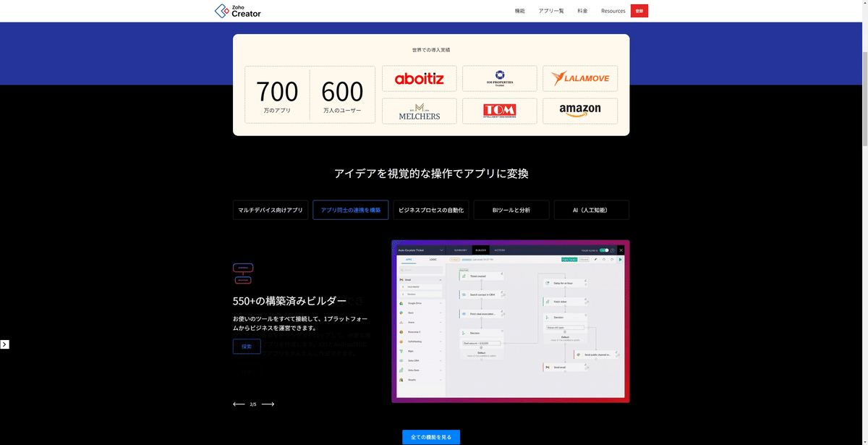Toggle the flow on/off switch in preview
Screen dimensions: 868x445
click(x=604, y=250)
